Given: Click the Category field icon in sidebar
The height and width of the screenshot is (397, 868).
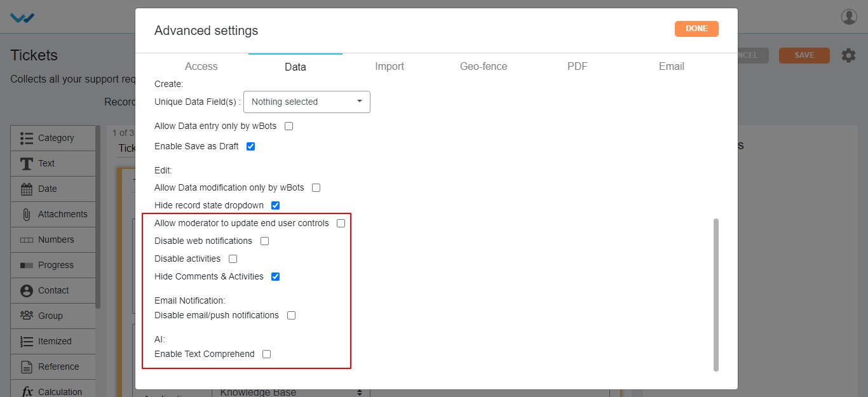Looking at the screenshot, I should 27,138.
